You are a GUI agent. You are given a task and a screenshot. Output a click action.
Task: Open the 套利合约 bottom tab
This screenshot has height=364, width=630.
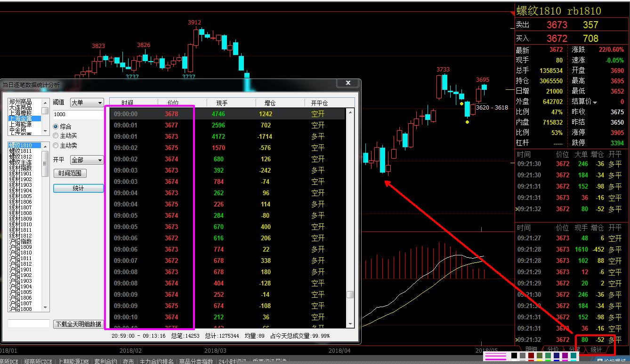106,361
